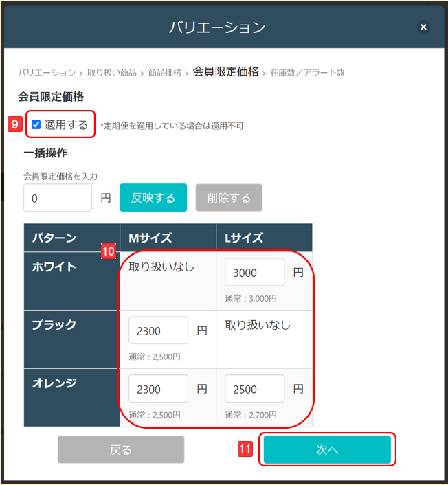
Task: Select the 取り扱い商品 breadcrumb step
Action: pyautogui.click(x=112, y=73)
